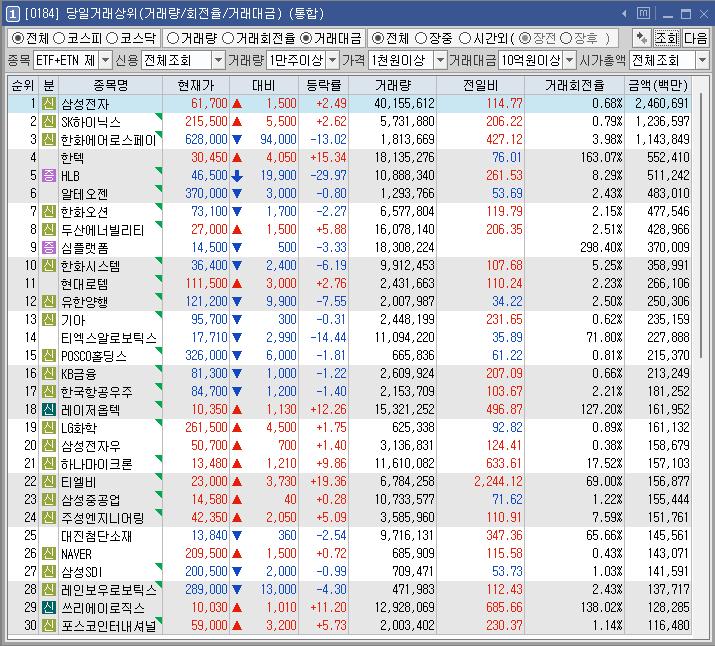Click the 현재가 column header
Viewport: 715px width, 646px height.
pyautogui.click(x=196, y=85)
